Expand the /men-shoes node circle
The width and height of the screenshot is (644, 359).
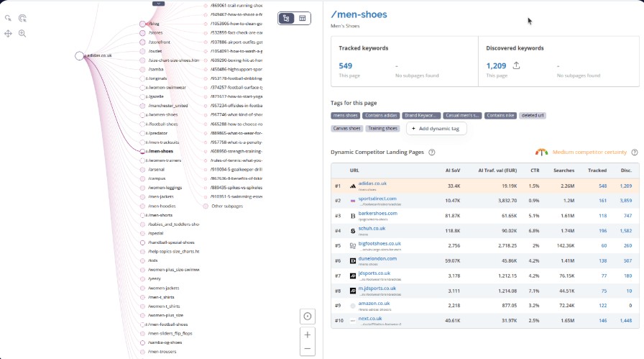click(x=142, y=151)
